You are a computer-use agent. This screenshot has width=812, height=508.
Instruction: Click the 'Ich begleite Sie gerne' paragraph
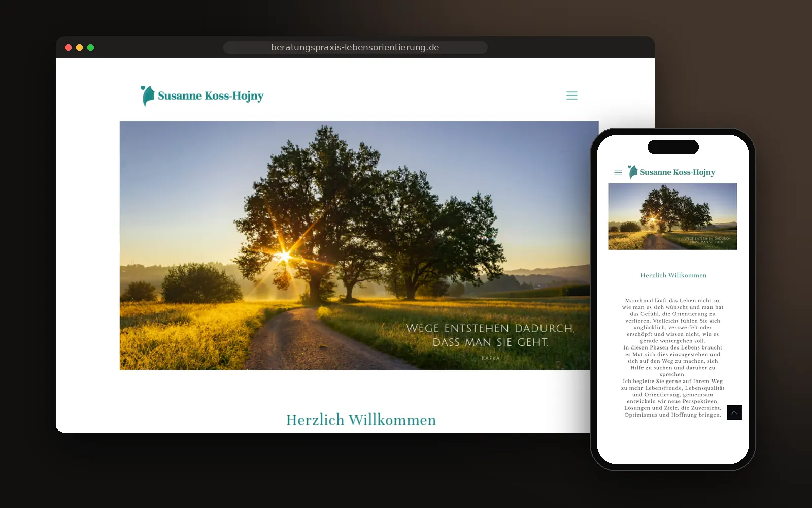coord(673,398)
